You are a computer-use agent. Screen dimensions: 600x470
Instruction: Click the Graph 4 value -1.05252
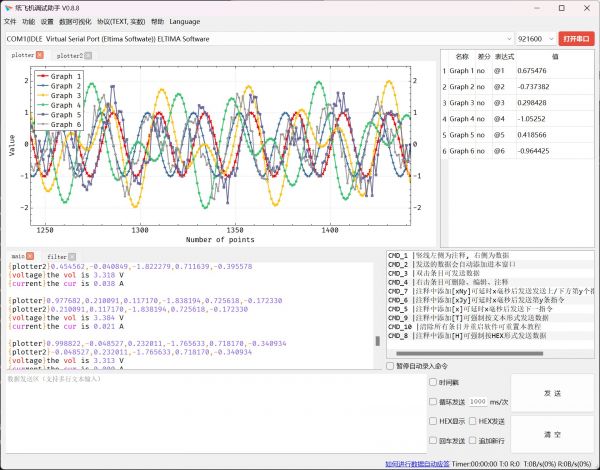click(531, 119)
